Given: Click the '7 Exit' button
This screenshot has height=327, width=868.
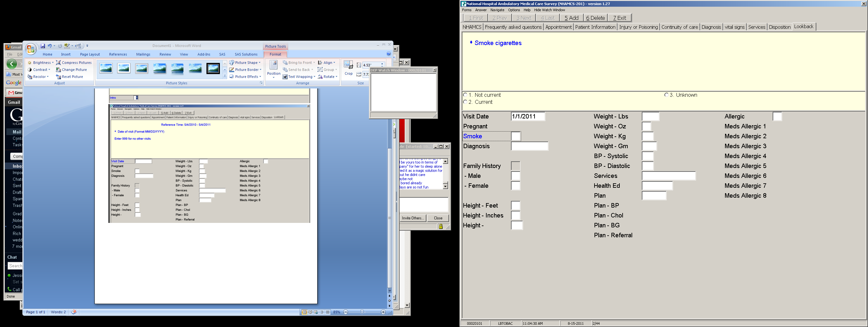Looking at the screenshot, I should click(620, 18).
